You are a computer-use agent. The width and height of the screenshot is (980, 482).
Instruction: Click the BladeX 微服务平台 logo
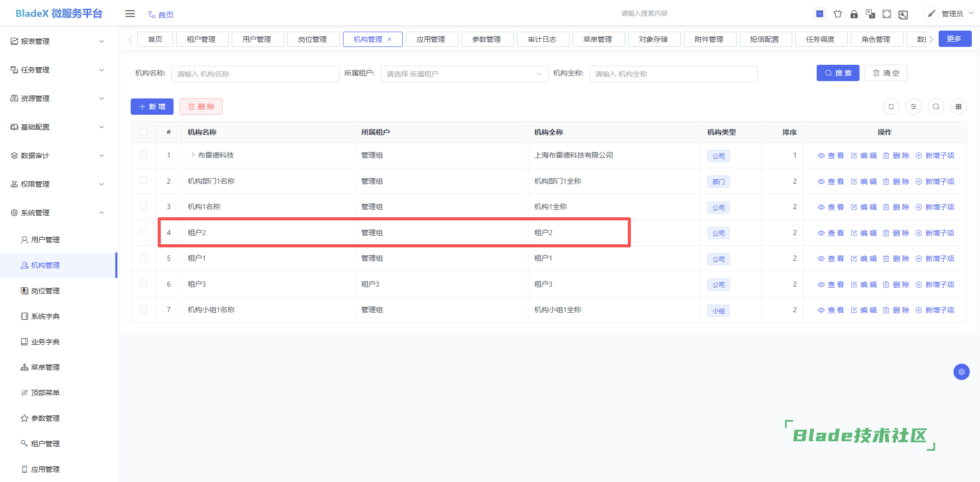[x=59, y=13]
